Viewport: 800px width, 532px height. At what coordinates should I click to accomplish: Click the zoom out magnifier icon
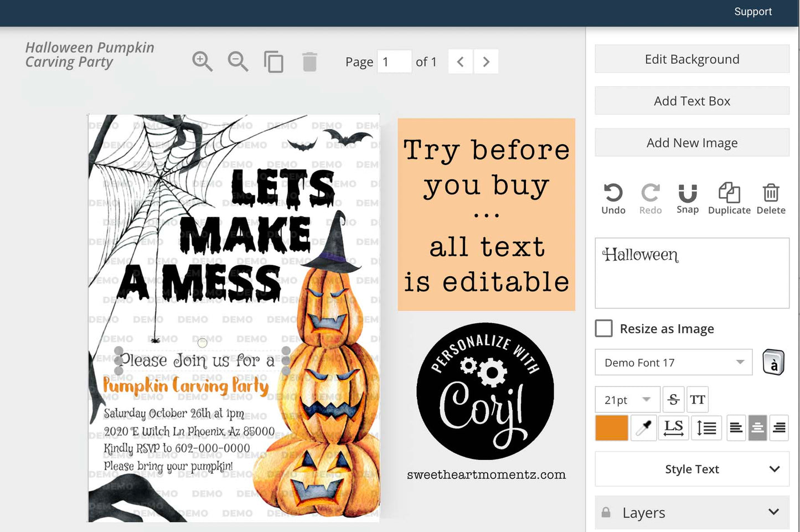[238, 61]
